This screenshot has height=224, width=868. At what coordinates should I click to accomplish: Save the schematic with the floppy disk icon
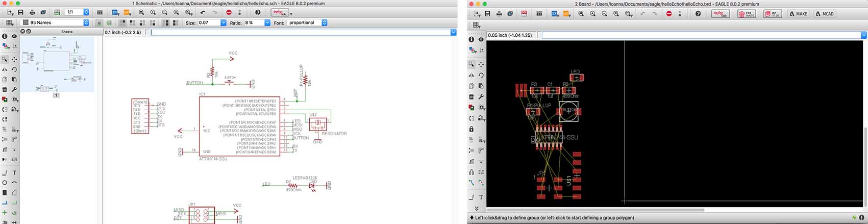(20, 12)
